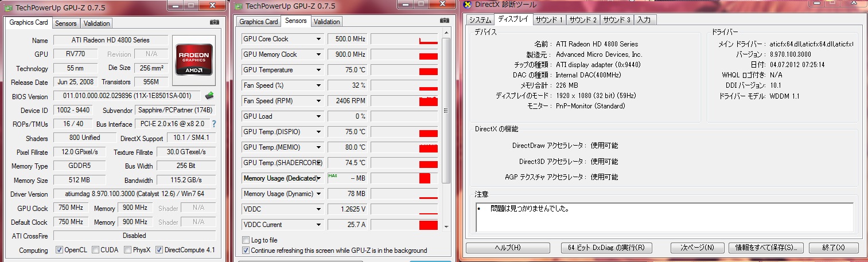Click the Driver Version field
The height and width of the screenshot is (262, 868).
point(135,194)
